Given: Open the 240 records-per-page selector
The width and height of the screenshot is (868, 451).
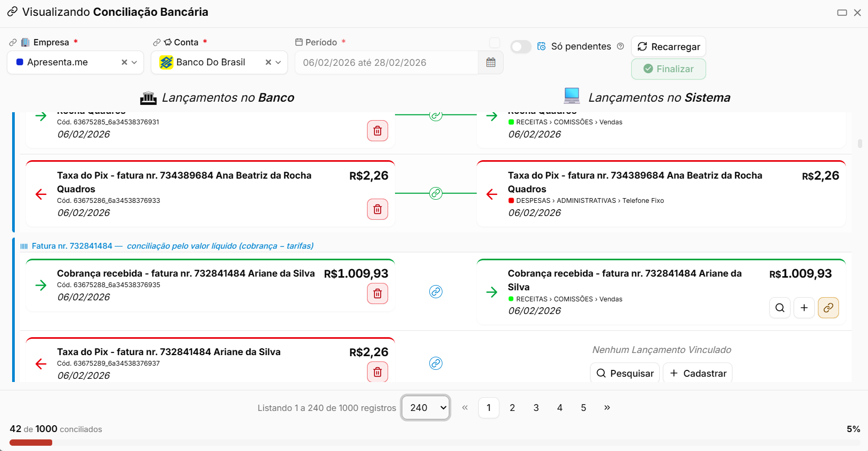Looking at the screenshot, I should coord(426,408).
